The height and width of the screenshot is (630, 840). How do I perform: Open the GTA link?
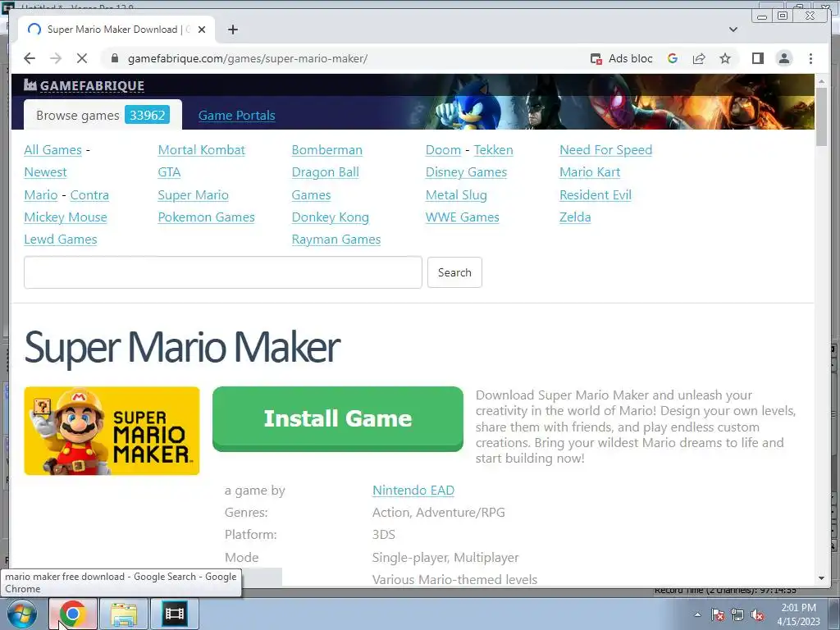(x=169, y=172)
